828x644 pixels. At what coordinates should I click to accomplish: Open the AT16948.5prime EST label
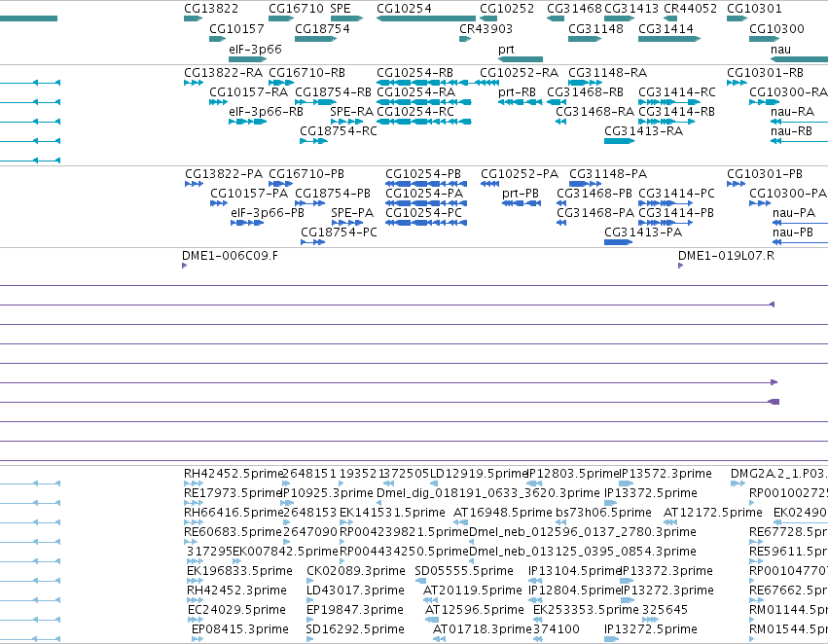502,513
